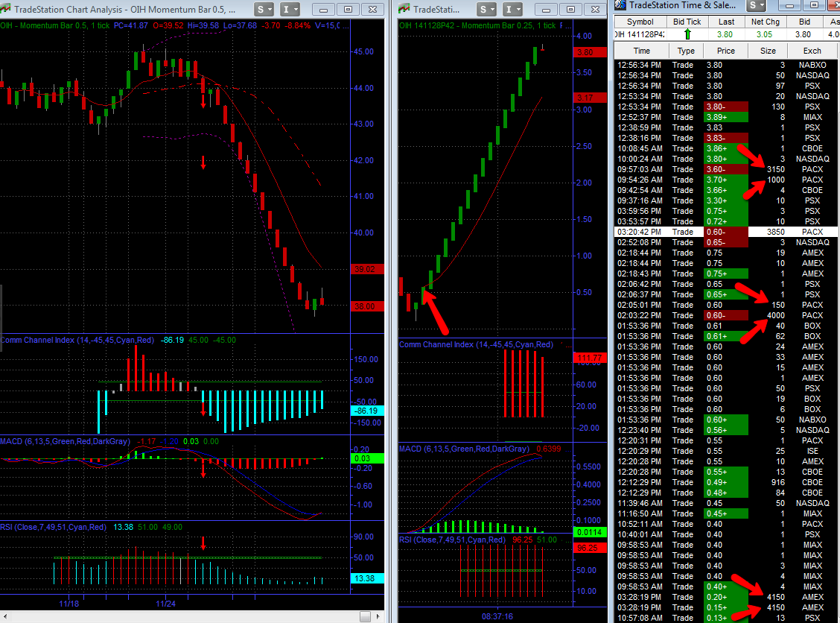840x623 pixels.
Task: Click the OIH chart horizontal scrollbar thumb
Action: 365,616
